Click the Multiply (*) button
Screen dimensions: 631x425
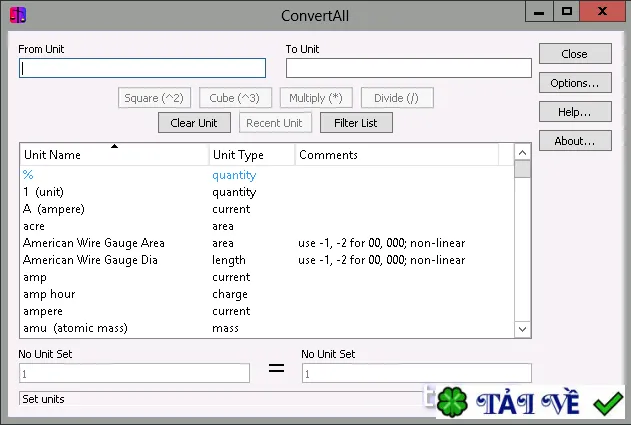click(316, 98)
